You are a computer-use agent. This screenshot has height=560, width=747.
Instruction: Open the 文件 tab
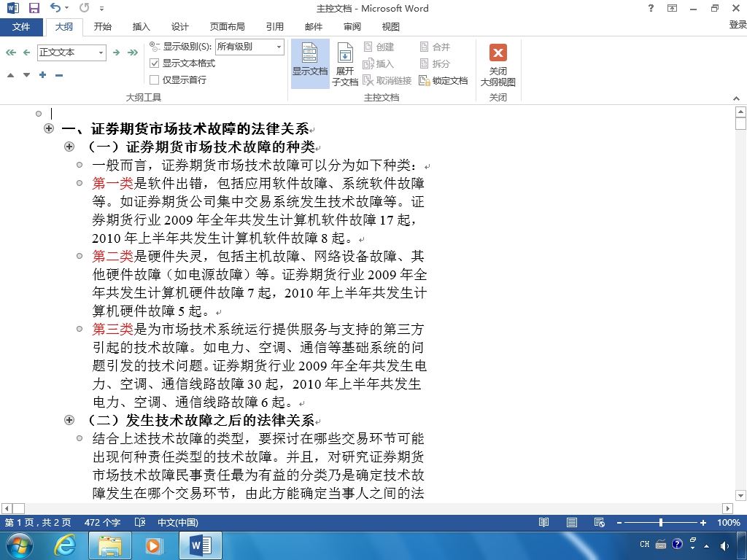pos(21,27)
